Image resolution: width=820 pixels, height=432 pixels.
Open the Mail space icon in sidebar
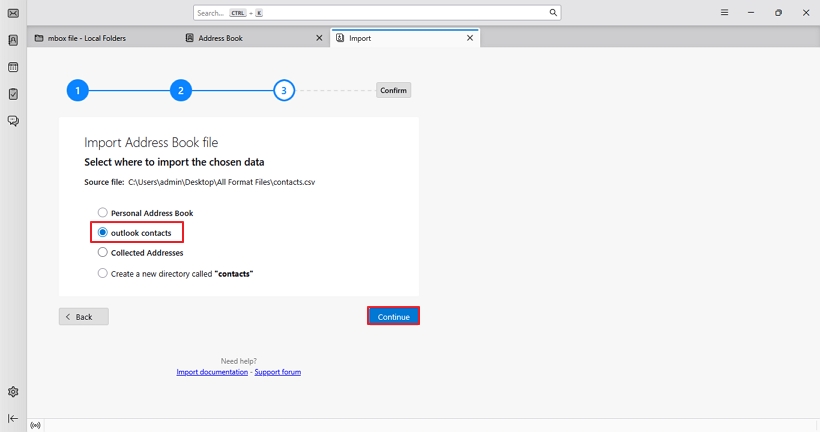tap(13, 13)
